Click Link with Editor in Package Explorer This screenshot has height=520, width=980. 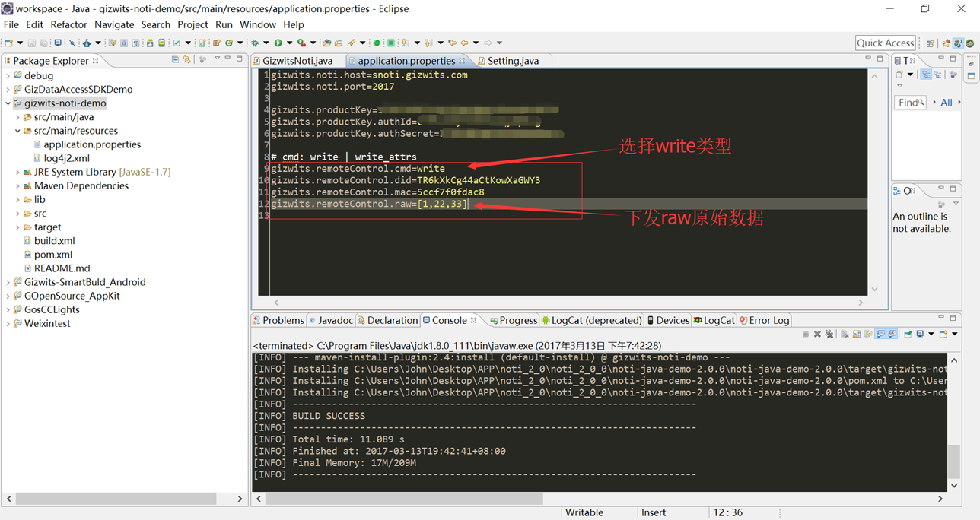point(186,60)
